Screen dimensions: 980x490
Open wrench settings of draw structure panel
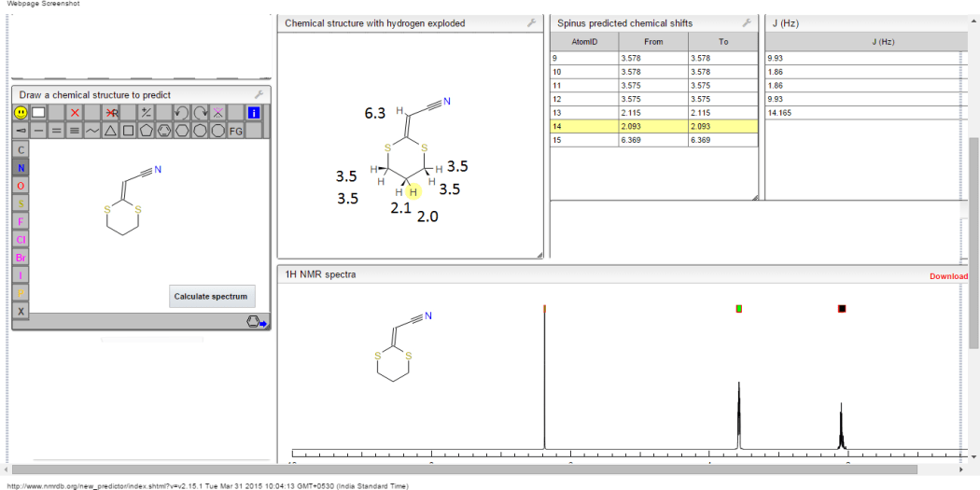259,94
